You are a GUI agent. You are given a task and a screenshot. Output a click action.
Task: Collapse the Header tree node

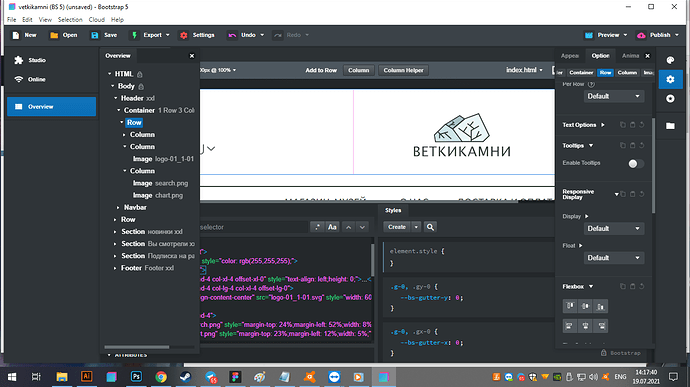point(115,98)
